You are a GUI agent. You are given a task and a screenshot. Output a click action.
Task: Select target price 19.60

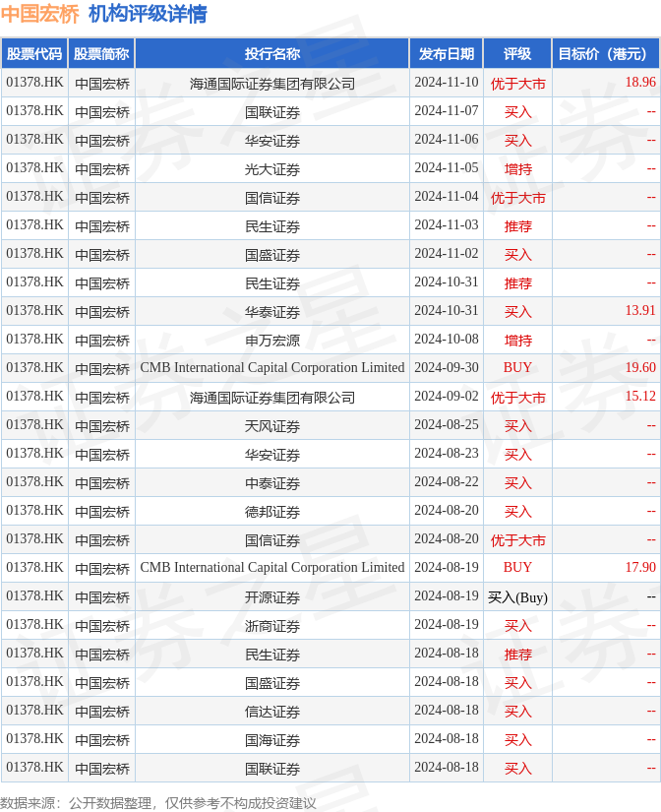click(x=640, y=368)
